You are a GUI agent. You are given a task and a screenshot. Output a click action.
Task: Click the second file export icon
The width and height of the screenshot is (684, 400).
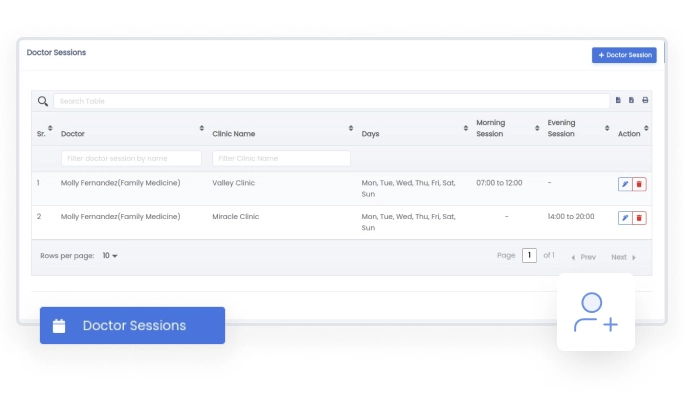(x=631, y=101)
